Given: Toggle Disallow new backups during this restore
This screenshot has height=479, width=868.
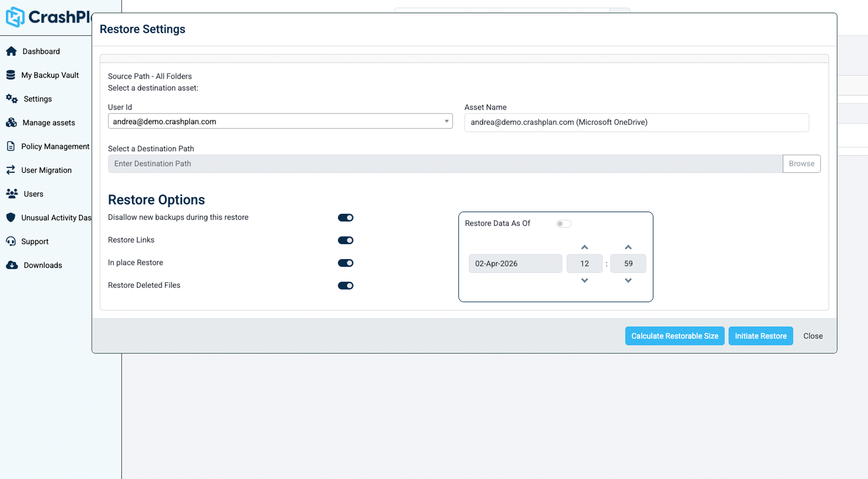Looking at the screenshot, I should pyautogui.click(x=345, y=217).
